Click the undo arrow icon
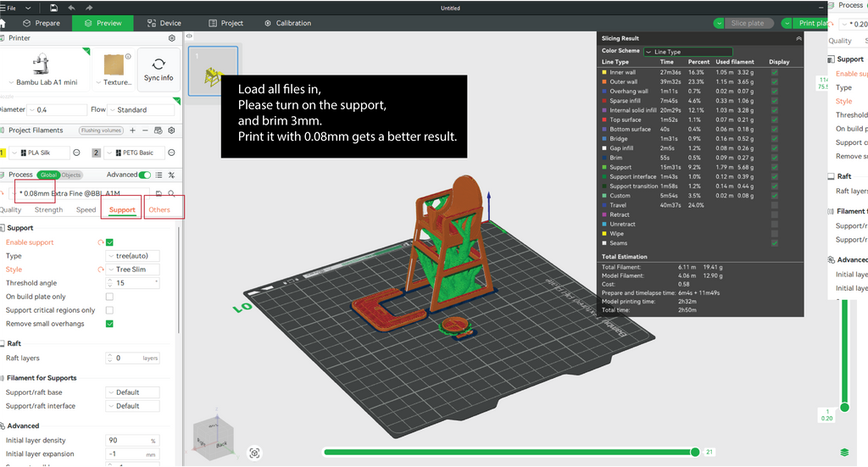868x467 pixels. click(71, 8)
